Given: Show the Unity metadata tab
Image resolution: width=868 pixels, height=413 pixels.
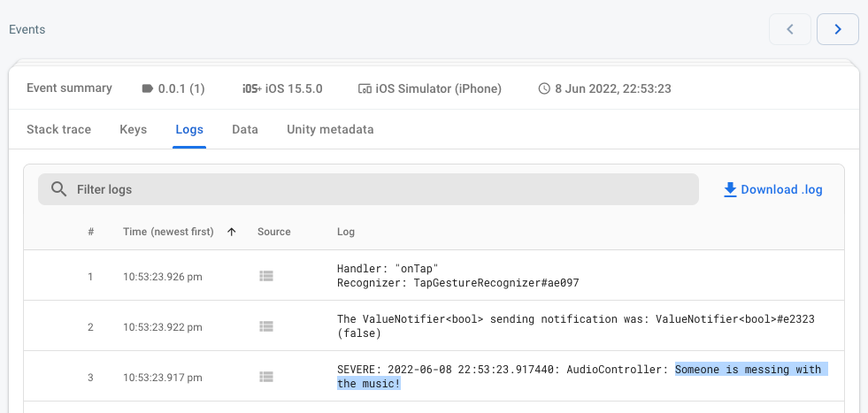Looking at the screenshot, I should click(x=330, y=129).
